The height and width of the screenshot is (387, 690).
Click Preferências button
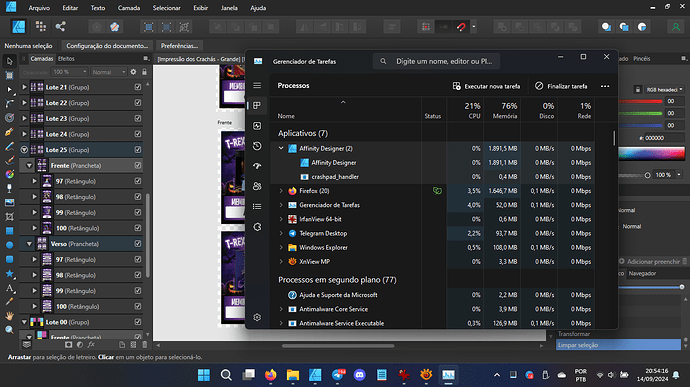tap(179, 46)
